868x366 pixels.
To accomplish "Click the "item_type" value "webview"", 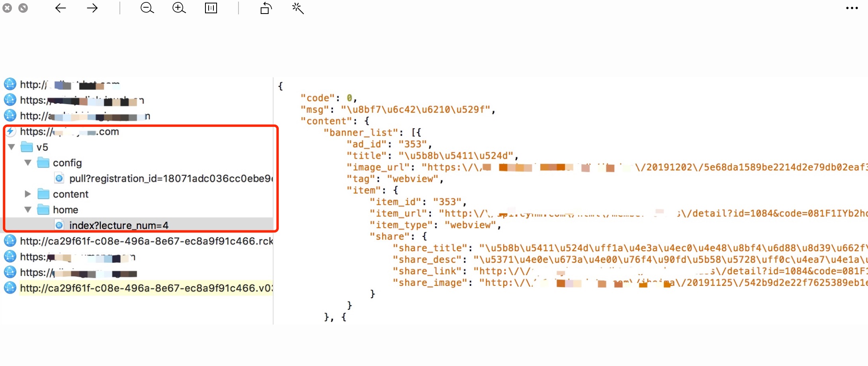I will pos(471,225).
